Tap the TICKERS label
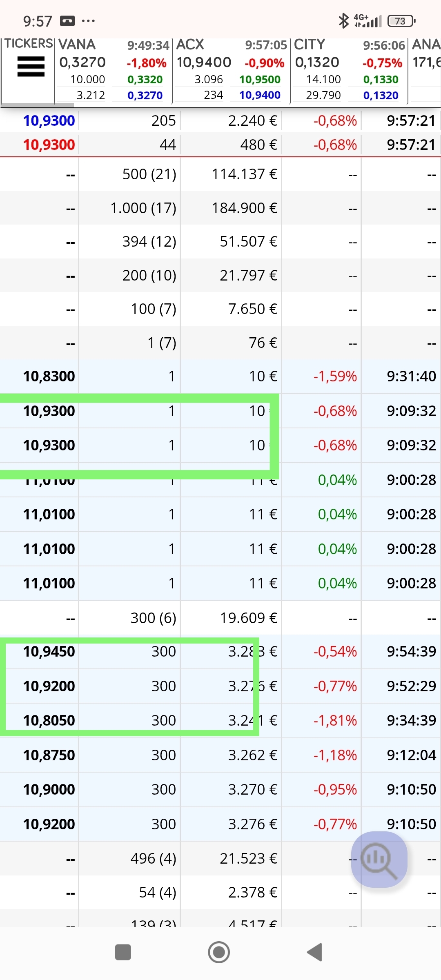441x980 pixels. tap(29, 44)
